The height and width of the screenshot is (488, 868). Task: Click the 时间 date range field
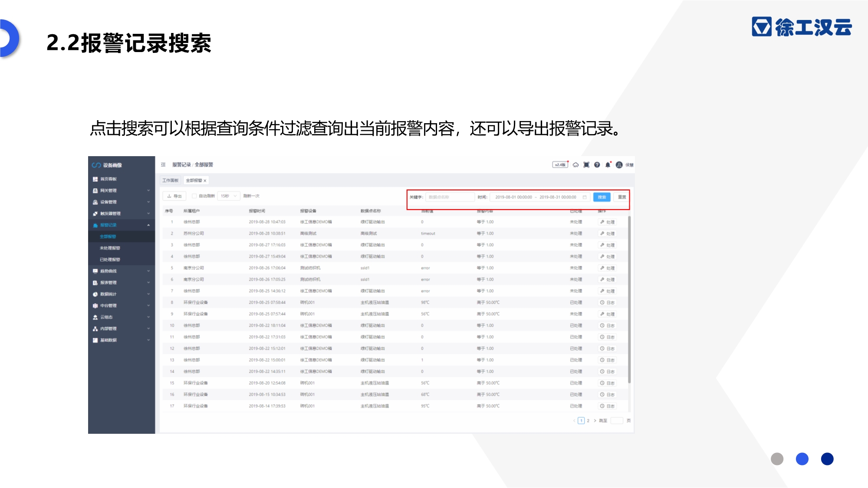click(x=540, y=197)
